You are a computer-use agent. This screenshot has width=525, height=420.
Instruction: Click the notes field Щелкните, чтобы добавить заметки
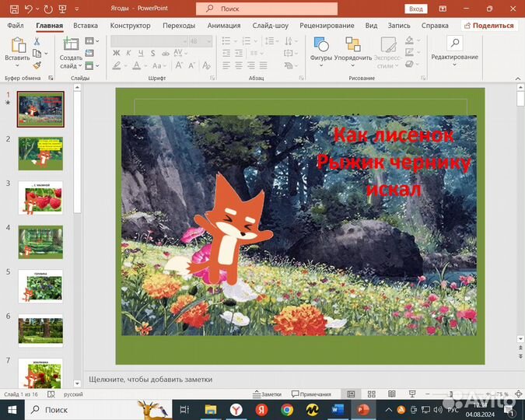click(x=150, y=380)
